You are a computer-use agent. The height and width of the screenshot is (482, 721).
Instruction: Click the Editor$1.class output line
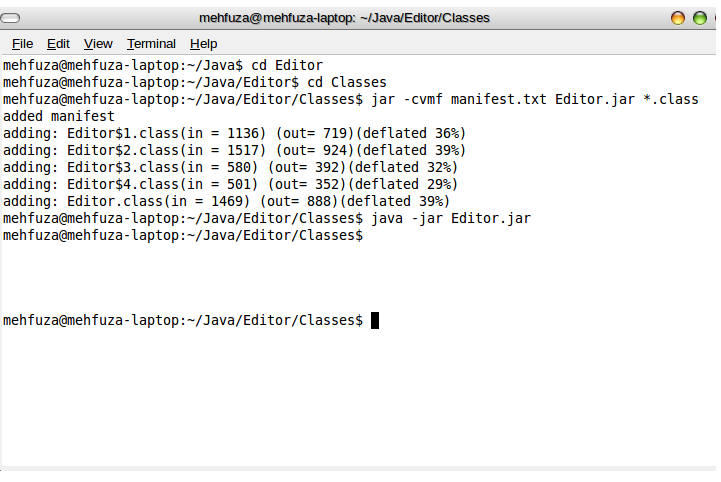[x=235, y=133]
